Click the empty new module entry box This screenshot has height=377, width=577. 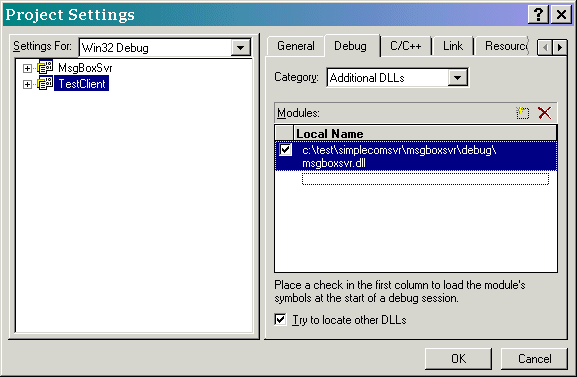coord(425,179)
